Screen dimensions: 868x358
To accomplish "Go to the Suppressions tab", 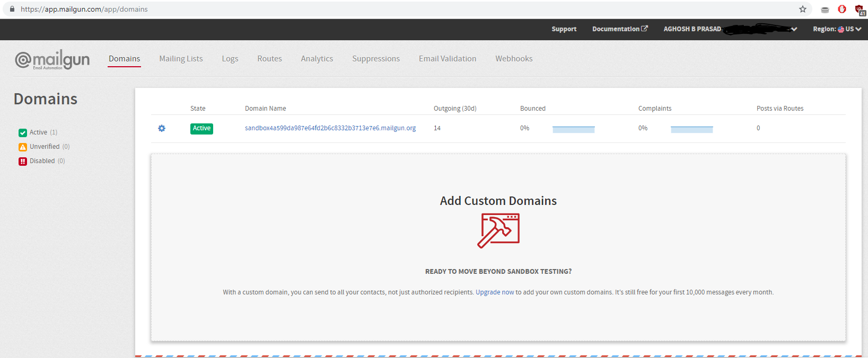I will coord(376,59).
